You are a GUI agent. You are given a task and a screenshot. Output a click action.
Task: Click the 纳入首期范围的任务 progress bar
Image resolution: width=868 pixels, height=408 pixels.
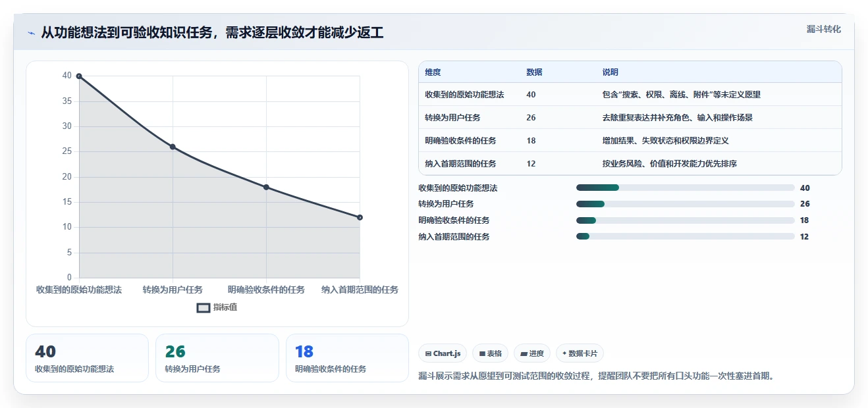point(685,237)
